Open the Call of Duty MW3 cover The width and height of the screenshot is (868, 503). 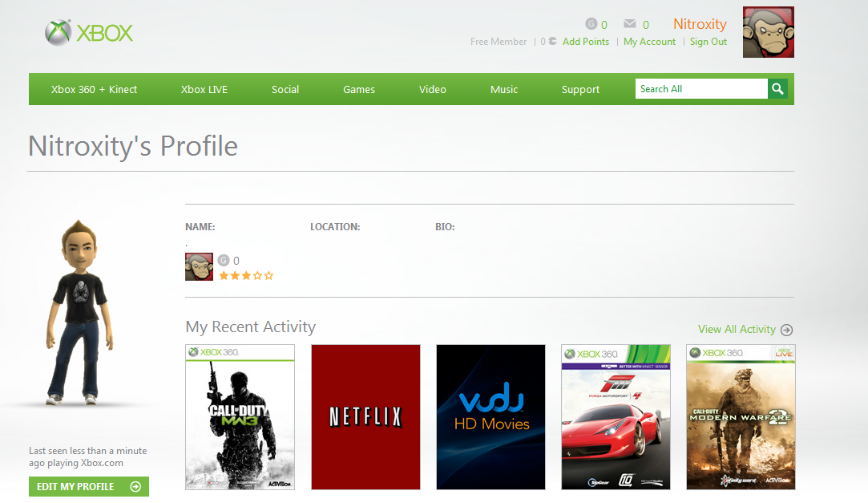240,417
